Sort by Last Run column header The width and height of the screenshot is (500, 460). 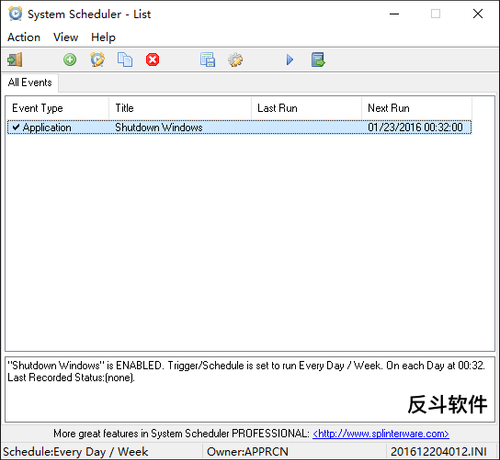coord(306,108)
